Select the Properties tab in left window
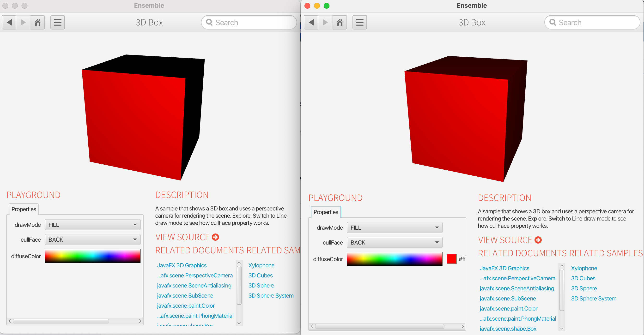Screen dimensions: 644x335 (x=24, y=209)
